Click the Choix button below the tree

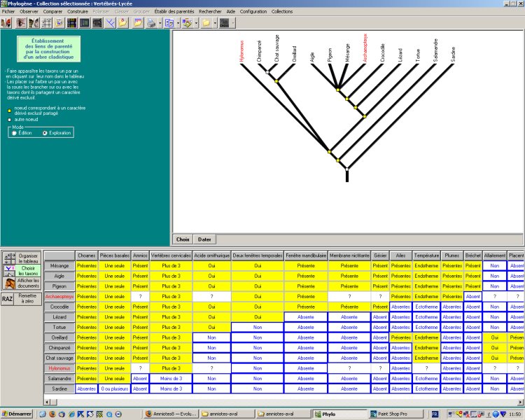click(x=183, y=239)
